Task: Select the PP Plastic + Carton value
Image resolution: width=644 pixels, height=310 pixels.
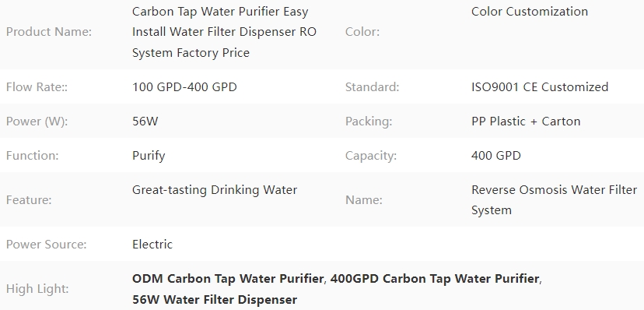Action: (526, 122)
